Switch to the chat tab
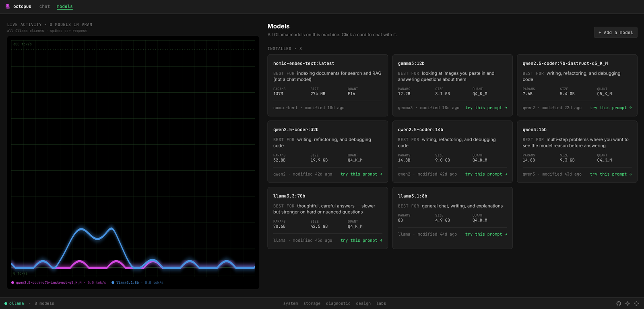Screen dimensions: 644x309 pyautogui.click(x=45, y=6)
